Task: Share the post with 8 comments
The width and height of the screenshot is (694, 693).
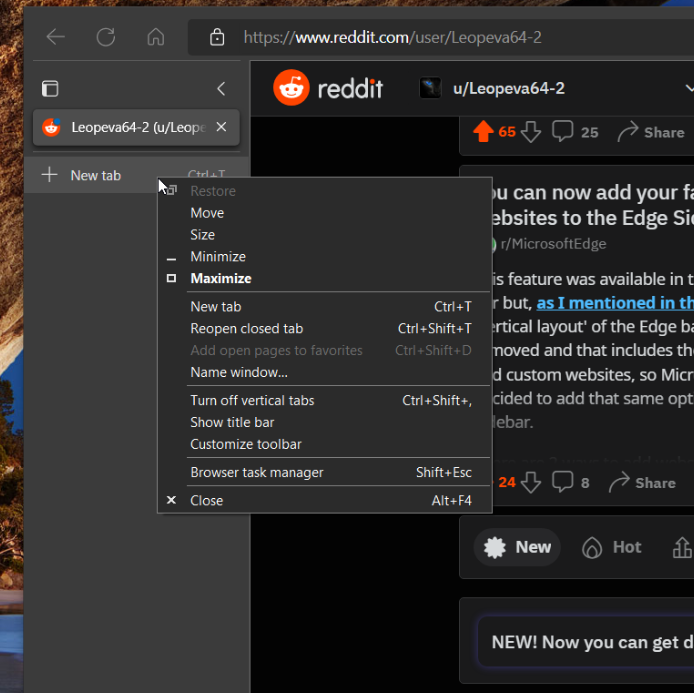Action: point(642,482)
